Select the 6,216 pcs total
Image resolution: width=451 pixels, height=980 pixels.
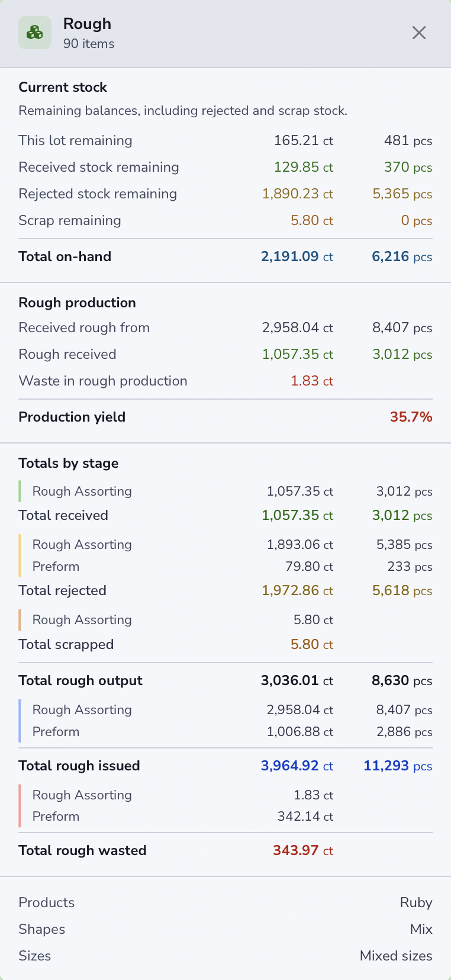click(x=402, y=256)
